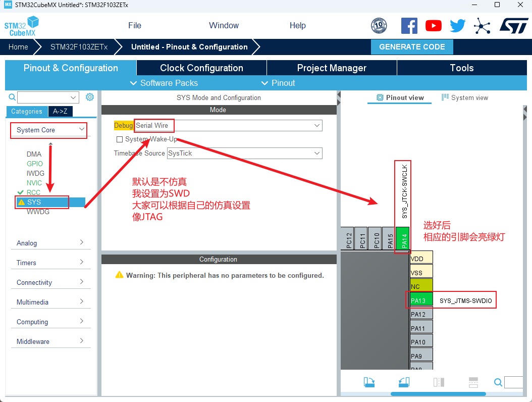Click the horizontal scrollbar under the pinout
Image resolution: width=532 pixels, height=402 pixels.
(x=438, y=394)
